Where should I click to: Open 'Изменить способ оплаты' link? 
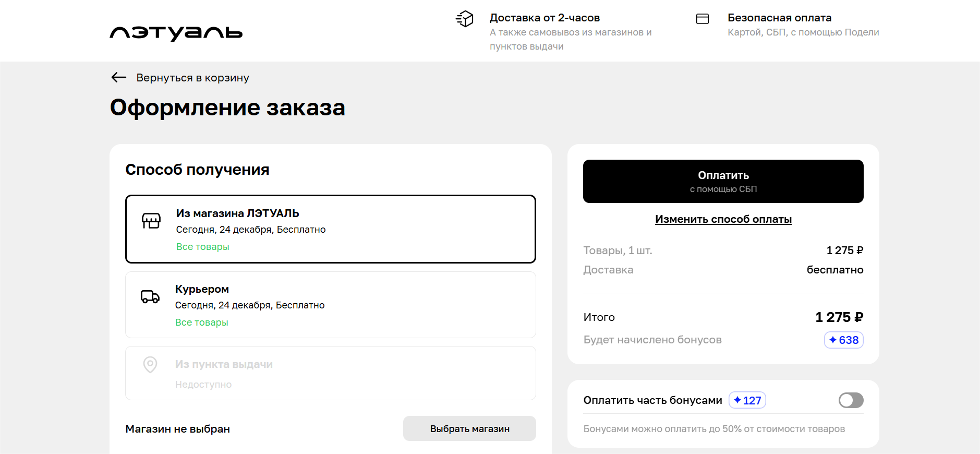point(723,219)
